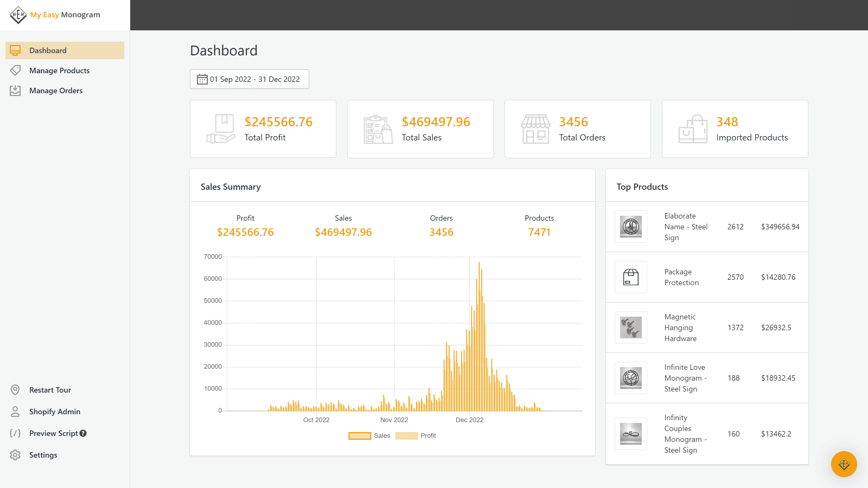The image size is (868, 488).
Task: Click the floating action button at bottom right
Action: [844, 464]
